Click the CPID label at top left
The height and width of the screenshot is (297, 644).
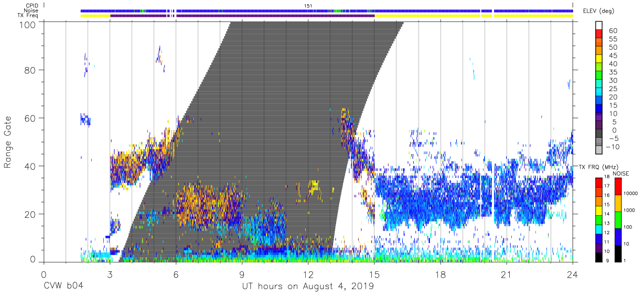(x=31, y=6)
